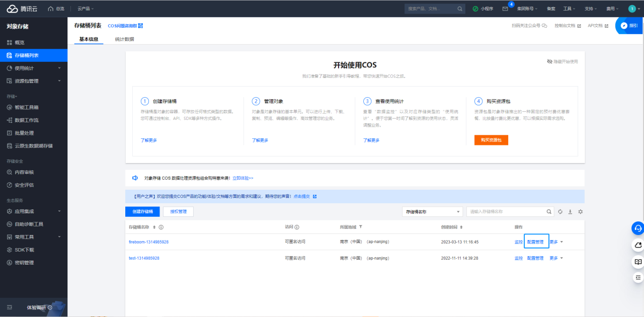
Task: Hide the getting started guide (隐藏开始使用)
Action: (562, 61)
